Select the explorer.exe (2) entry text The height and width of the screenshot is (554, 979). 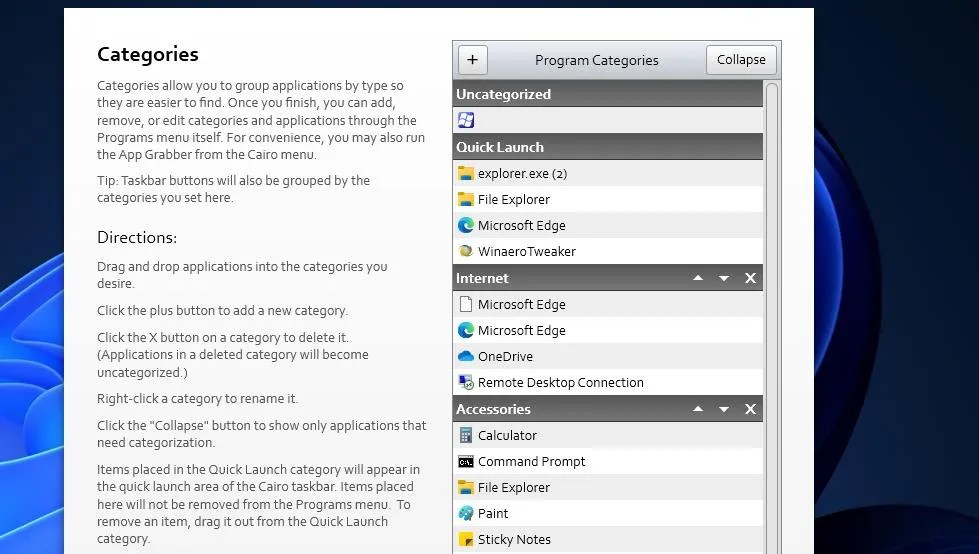click(x=523, y=174)
